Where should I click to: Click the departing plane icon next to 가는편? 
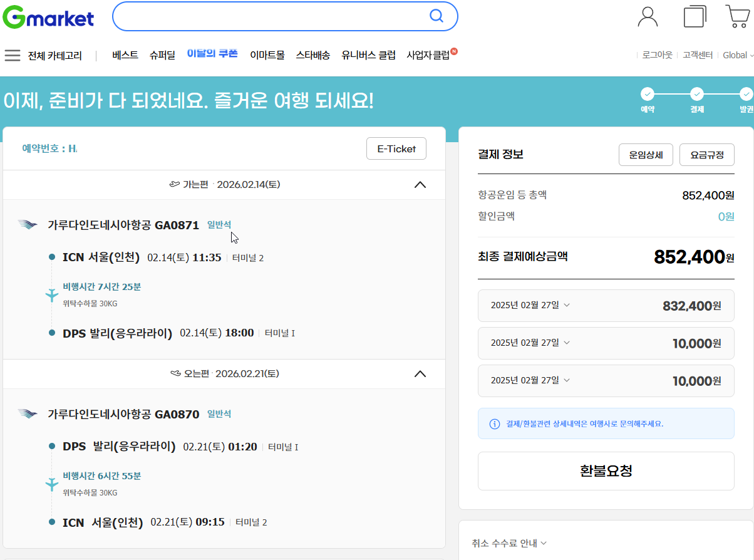pyautogui.click(x=175, y=185)
